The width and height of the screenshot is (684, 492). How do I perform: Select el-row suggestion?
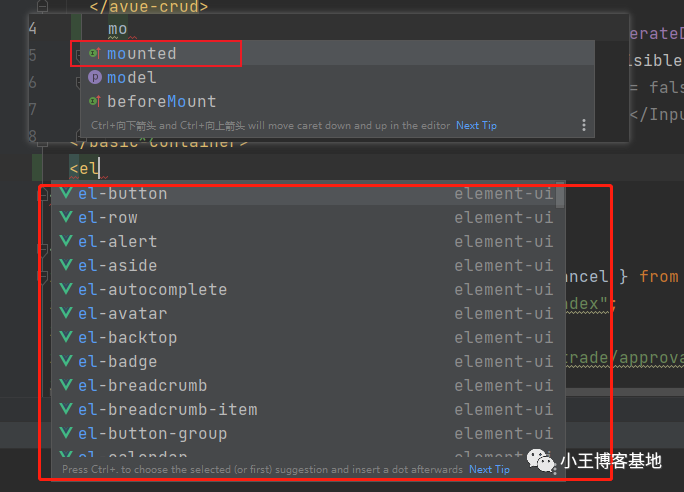click(x=304, y=218)
